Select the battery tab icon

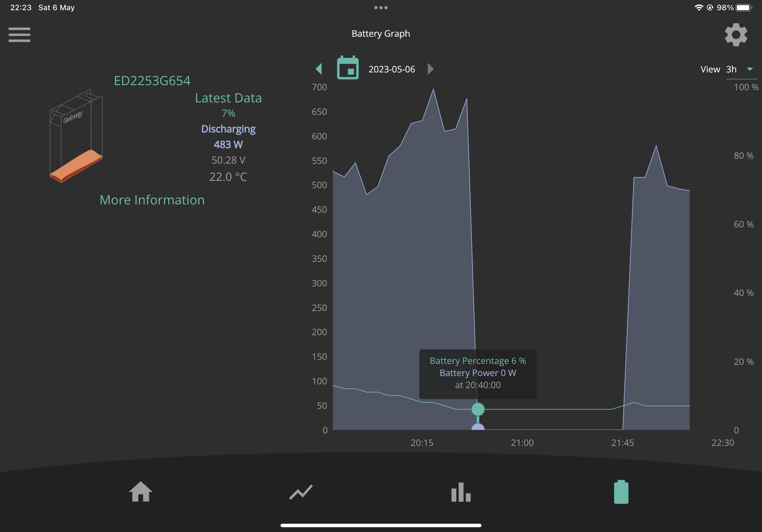[x=621, y=491]
